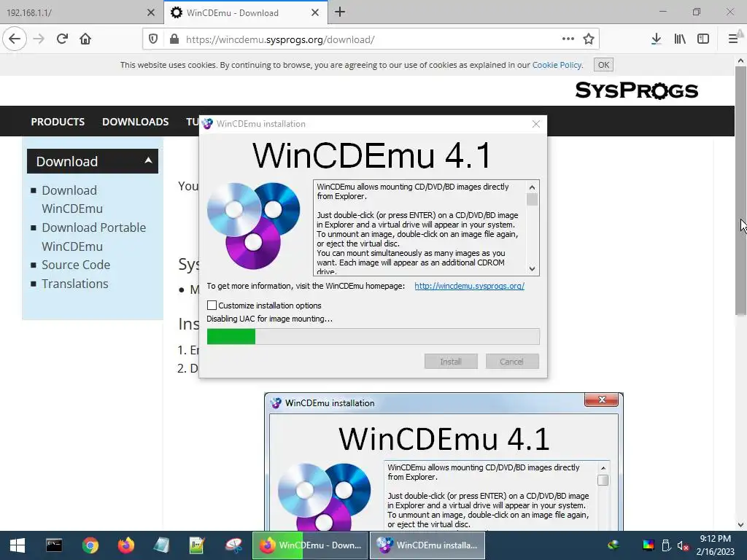Open Download WinCDEmu sidebar link
This screenshot has height=560, width=747.
point(72,200)
